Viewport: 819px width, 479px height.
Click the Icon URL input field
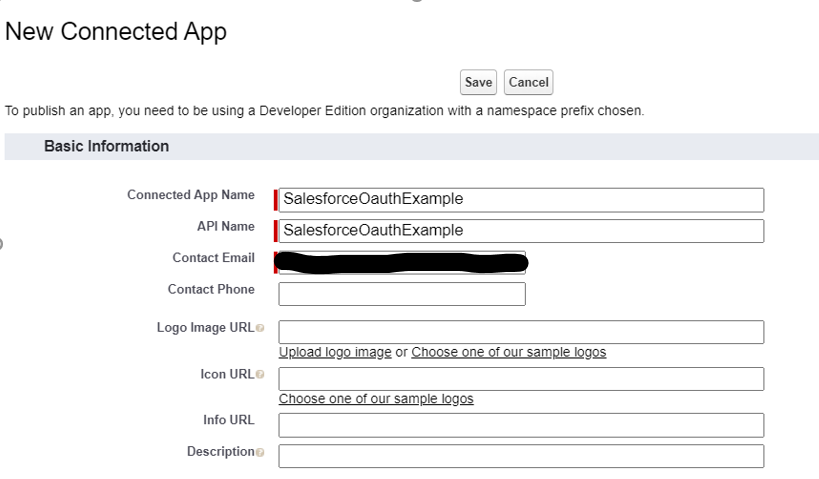pos(521,379)
